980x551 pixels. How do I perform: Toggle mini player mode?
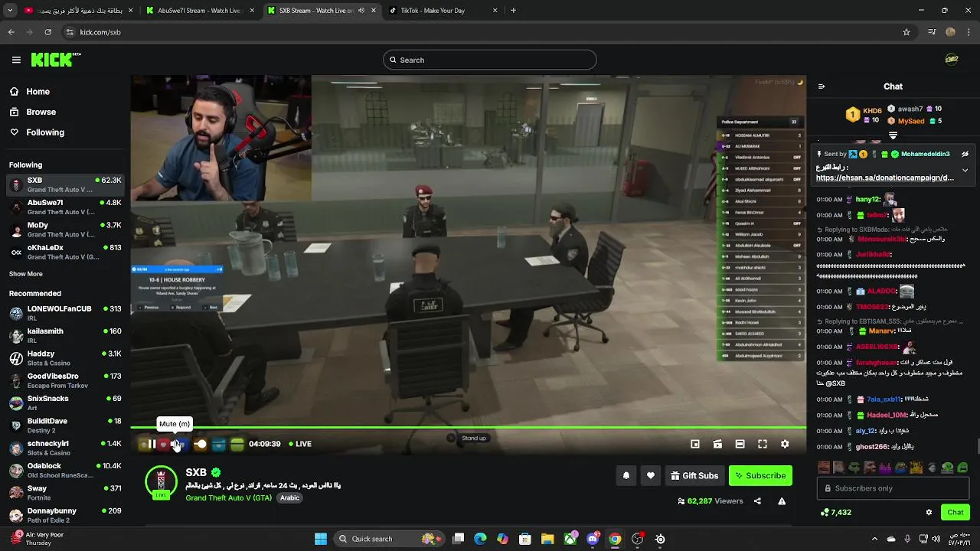pos(695,444)
